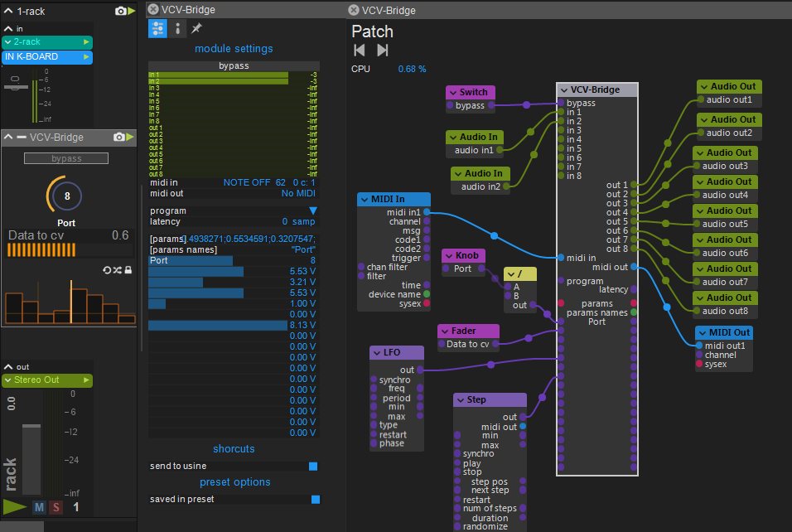Viewport: 792px width, 532px height.
Task: Click the IN K-BOARD module label
Action: coord(31,57)
